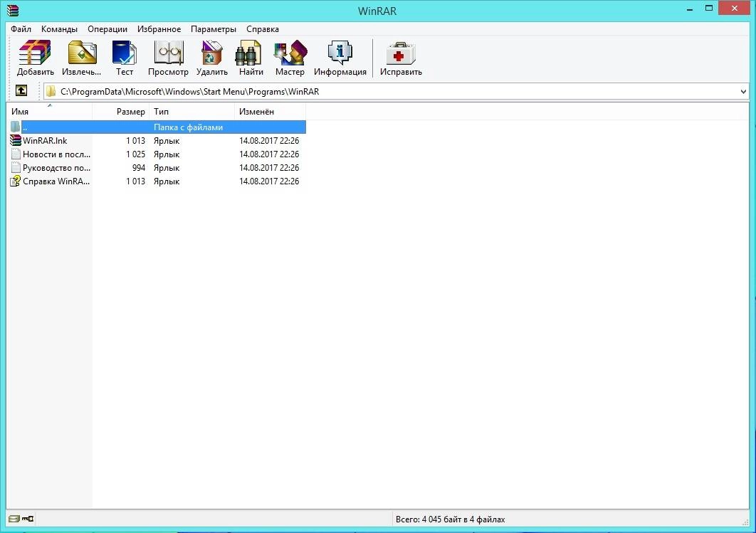
Task: Click the Извлечь toolbar icon
Action: click(81, 53)
